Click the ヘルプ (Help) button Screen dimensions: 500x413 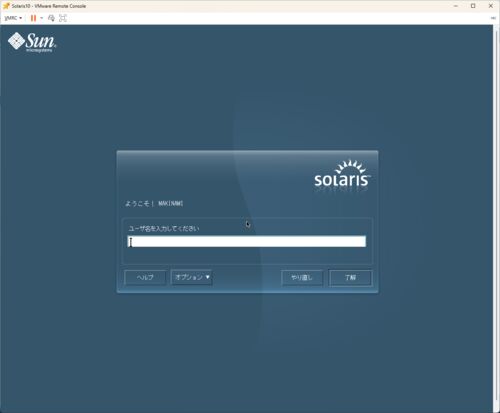click(x=145, y=277)
